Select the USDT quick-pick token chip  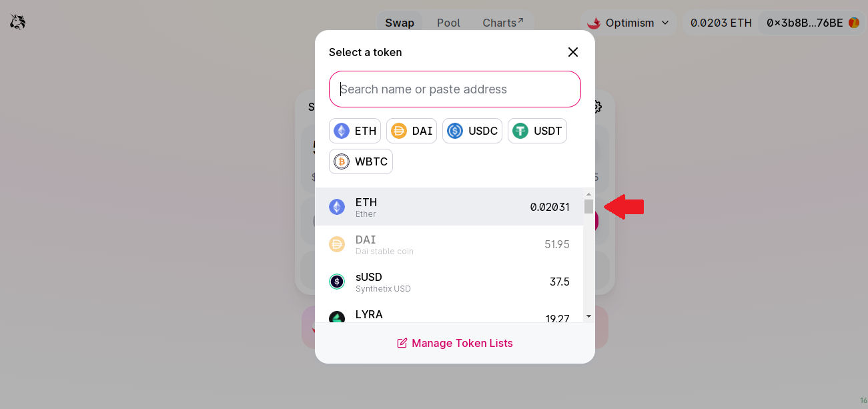tap(537, 131)
